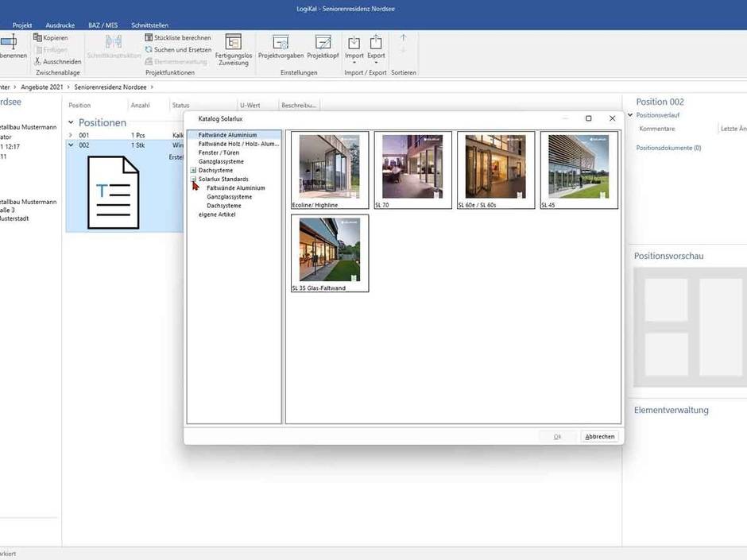Viewport: 747px width, 560px height.
Task: Expand the Dachsysteme tree node
Action: pos(193,170)
